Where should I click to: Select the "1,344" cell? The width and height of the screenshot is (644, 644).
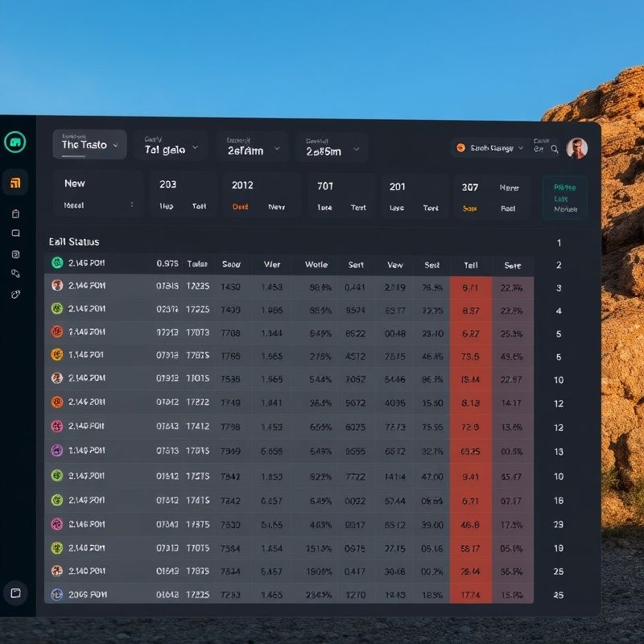(x=272, y=333)
